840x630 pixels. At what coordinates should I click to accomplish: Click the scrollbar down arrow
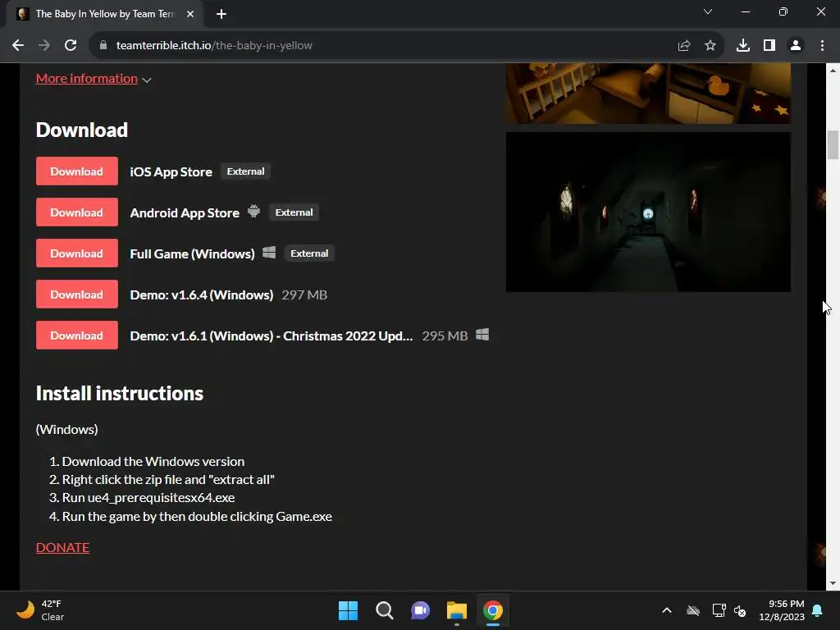click(x=833, y=583)
